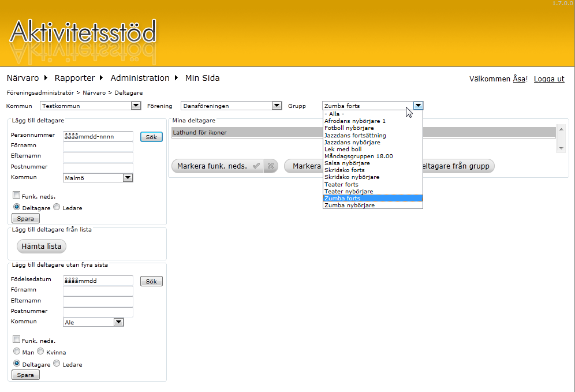
Task: Choose Måndagsgruppen 18.00 group
Action: (x=372, y=156)
